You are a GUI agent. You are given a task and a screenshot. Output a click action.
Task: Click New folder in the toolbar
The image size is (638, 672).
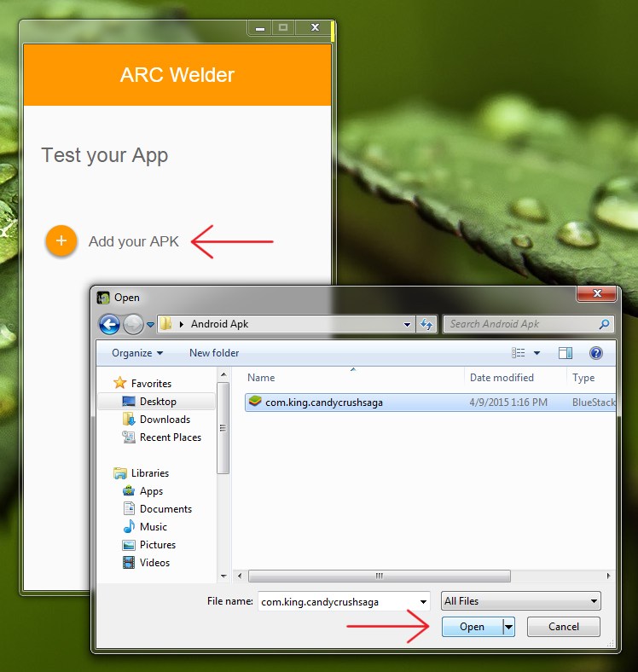coord(214,353)
